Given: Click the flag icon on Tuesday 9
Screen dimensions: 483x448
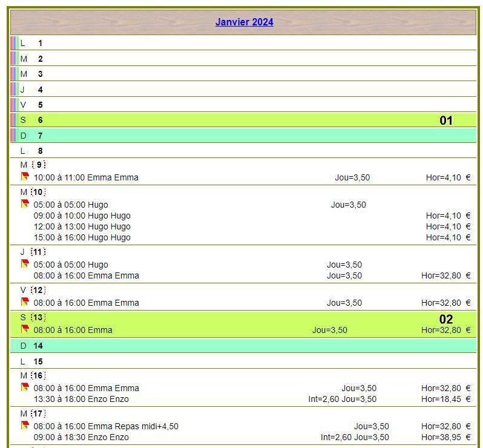Looking at the screenshot, I should point(25,177).
